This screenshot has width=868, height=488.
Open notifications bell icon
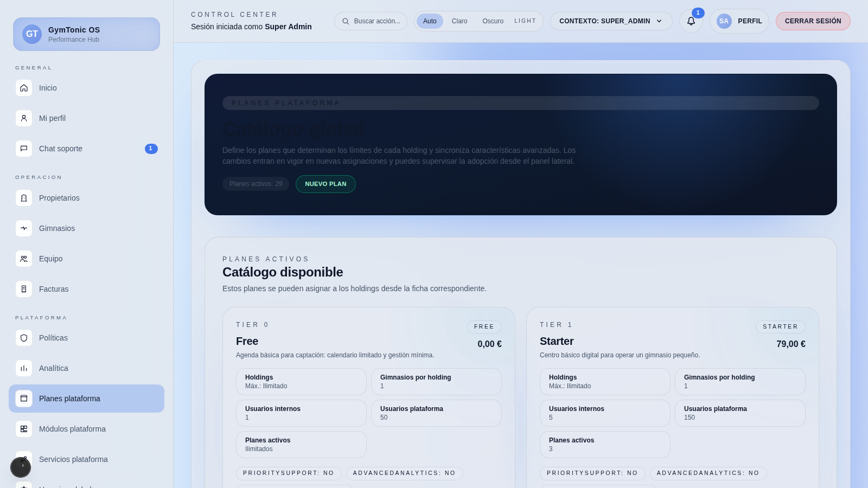691,21
